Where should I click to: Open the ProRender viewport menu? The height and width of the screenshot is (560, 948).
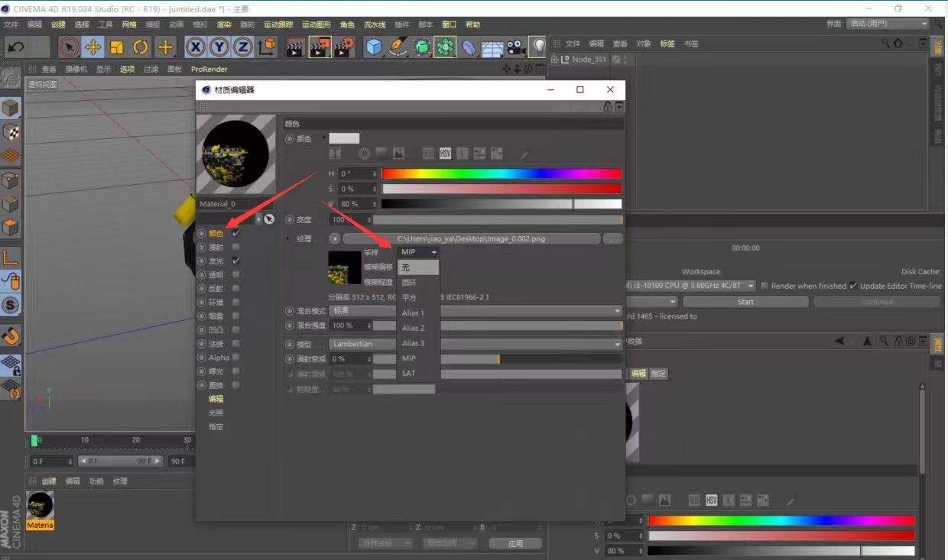209,69
